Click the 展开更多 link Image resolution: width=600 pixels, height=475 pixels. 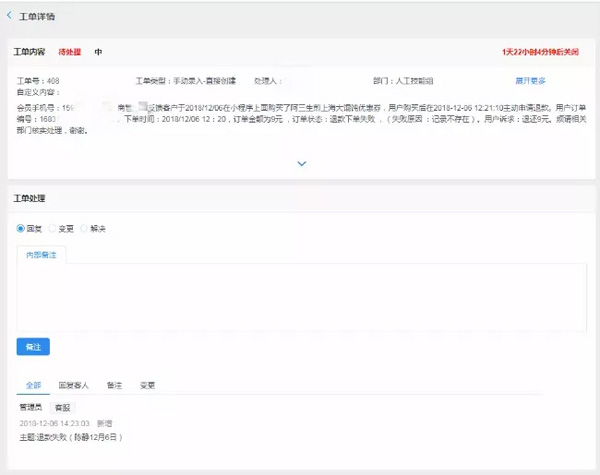click(530, 80)
